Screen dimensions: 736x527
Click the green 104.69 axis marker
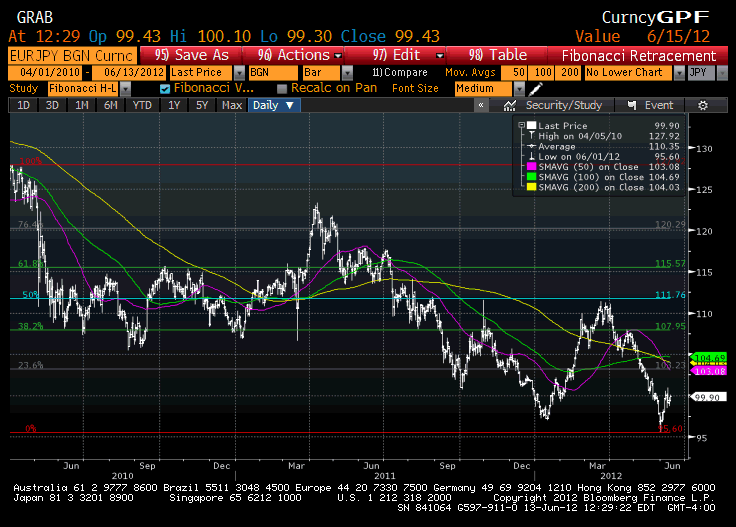click(708, 358)
